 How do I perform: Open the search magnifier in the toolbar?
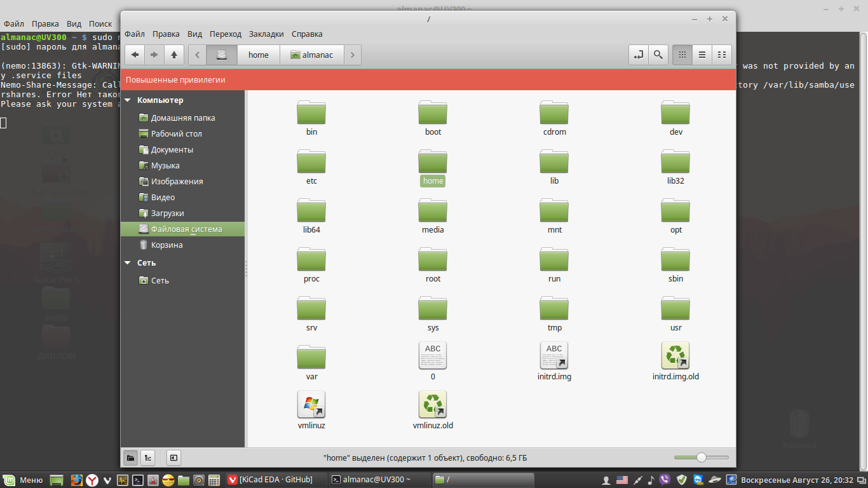(658, 55)
